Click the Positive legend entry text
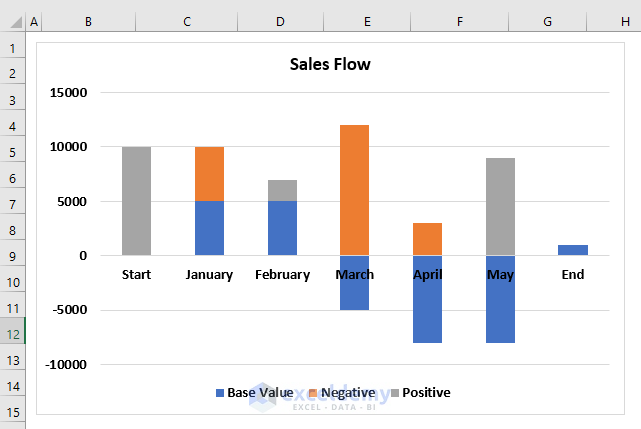The height and width of the screenshot is (429, 641). 425,393
